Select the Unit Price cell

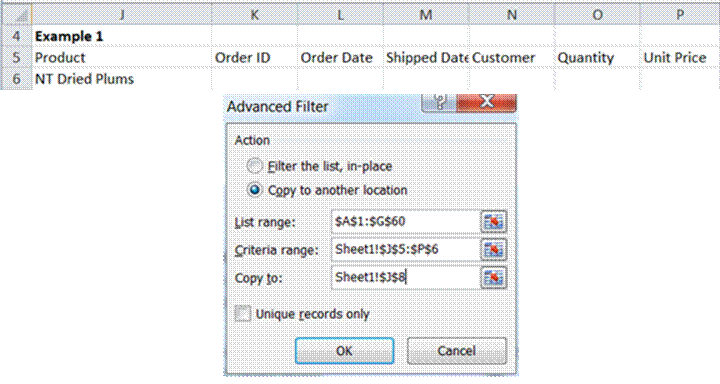(x=680, y=57)
